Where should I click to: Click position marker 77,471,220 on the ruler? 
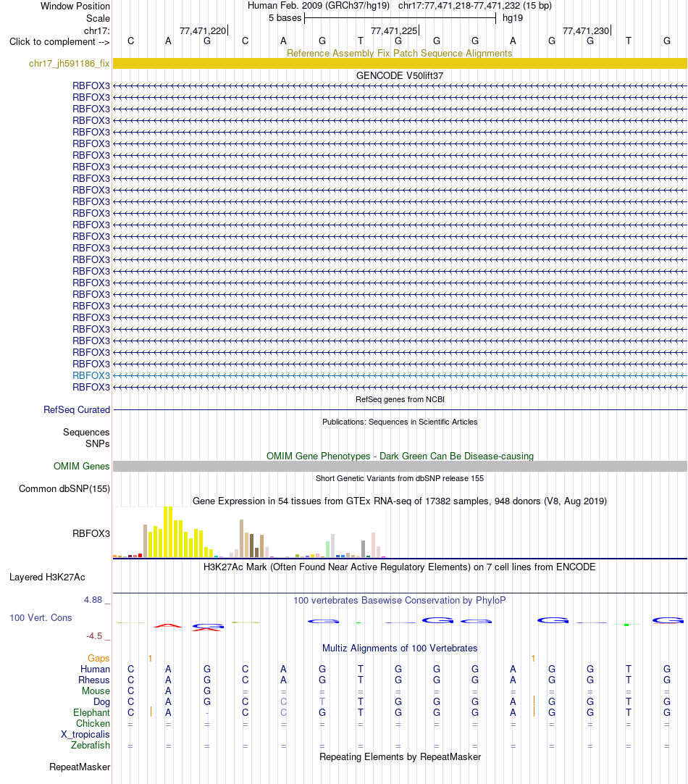click(203, 31)
